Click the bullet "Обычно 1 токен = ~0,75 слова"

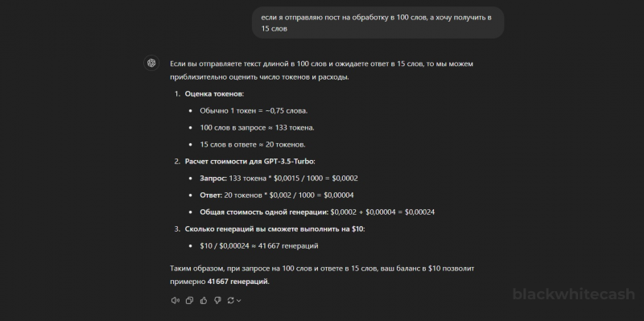click(254, 111)
